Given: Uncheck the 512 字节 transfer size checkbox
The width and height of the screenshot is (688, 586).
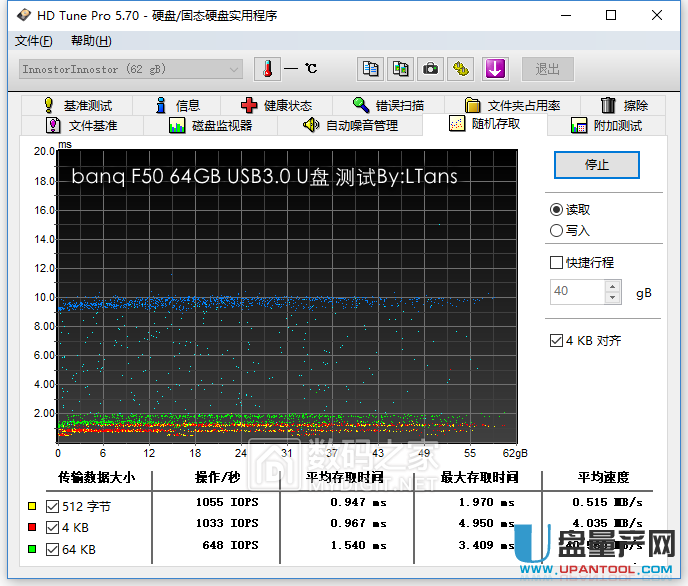Looking at the screenshot, I should [x=53, y=507].
